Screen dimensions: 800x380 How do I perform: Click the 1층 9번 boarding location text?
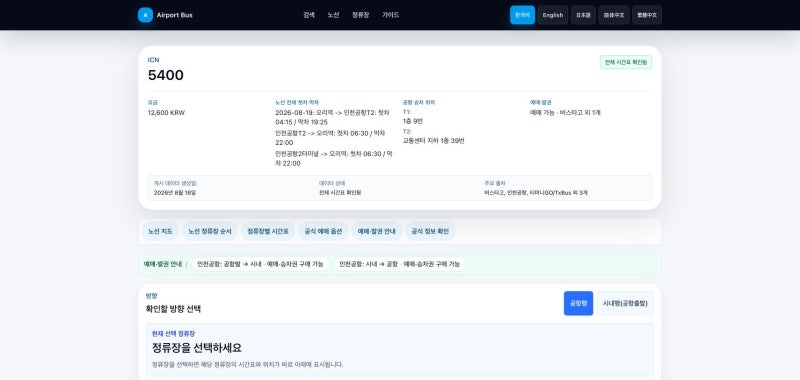[x=413, y=121]
